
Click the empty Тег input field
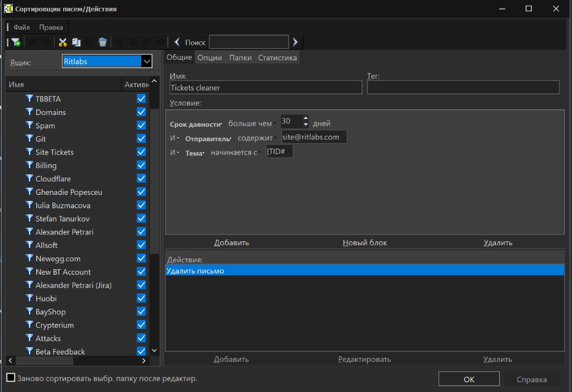pos(463,87)
